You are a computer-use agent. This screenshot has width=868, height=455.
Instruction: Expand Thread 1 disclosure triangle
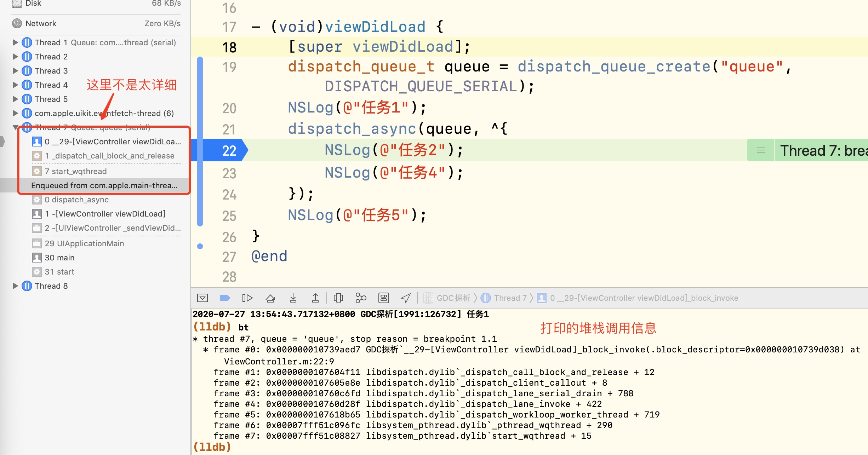pos(15,42)
